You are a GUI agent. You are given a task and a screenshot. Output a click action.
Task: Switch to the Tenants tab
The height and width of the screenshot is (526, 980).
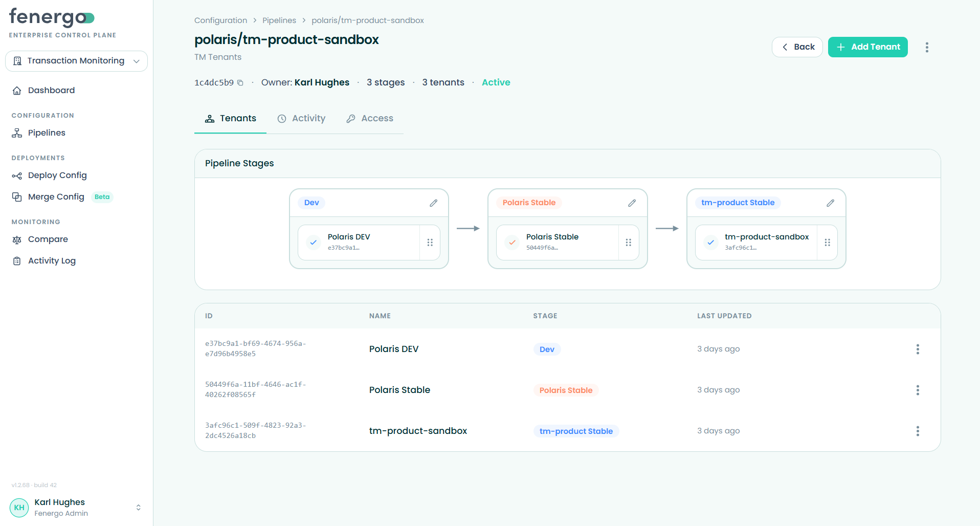coord(230,119)
